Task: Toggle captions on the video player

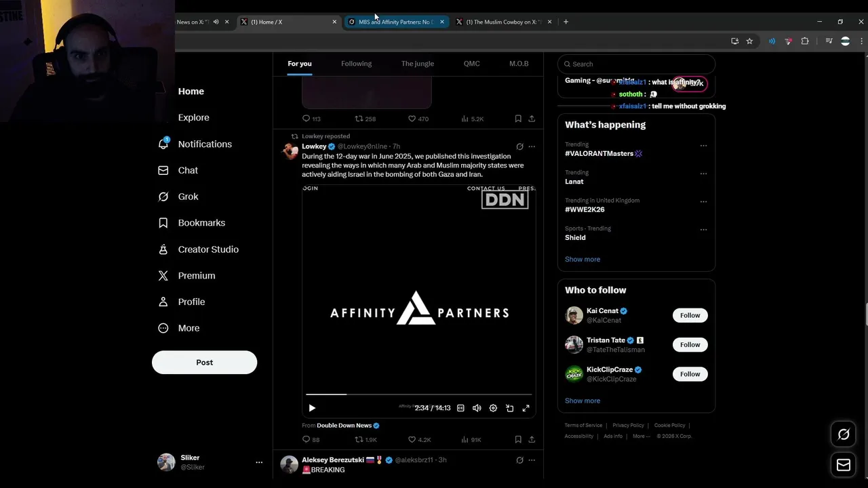Action: coord(460,408)
